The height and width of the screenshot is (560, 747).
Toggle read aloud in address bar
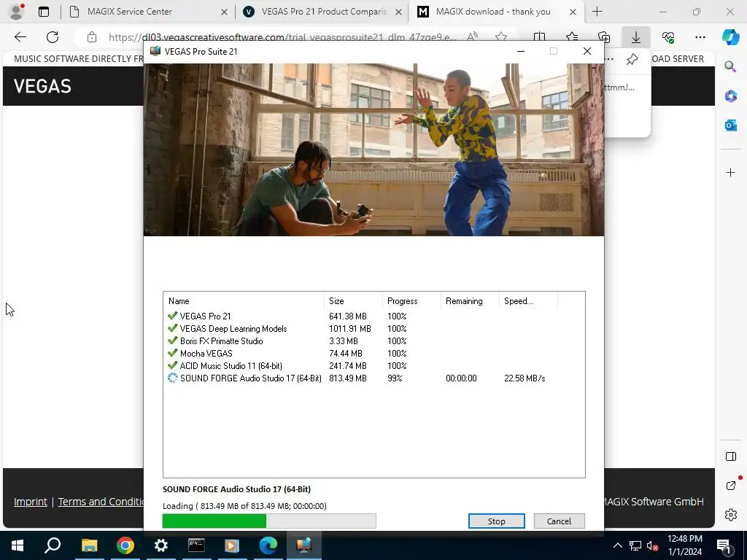[472, 36]
